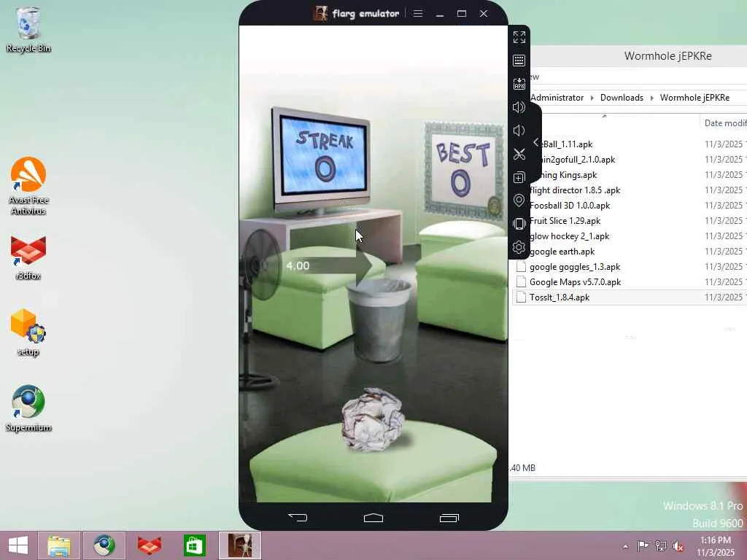
Task: Select glow hockey 2_1.apk file
Action: coord(569,236)
